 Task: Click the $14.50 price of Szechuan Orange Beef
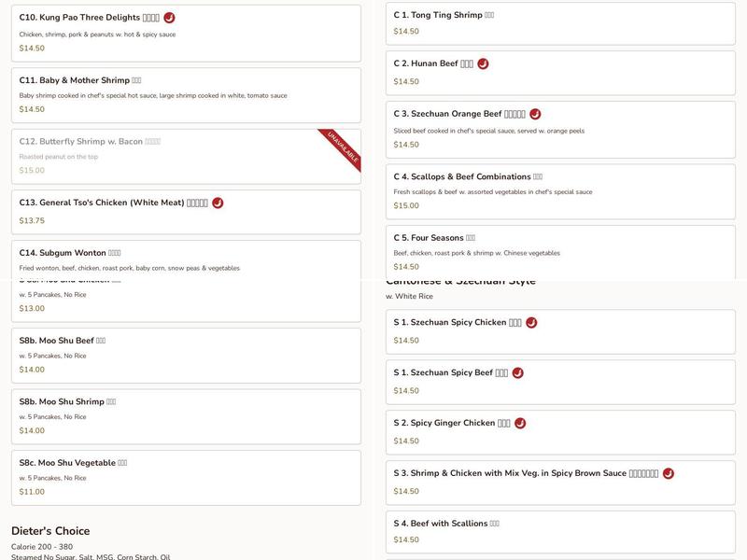point(406,145)
